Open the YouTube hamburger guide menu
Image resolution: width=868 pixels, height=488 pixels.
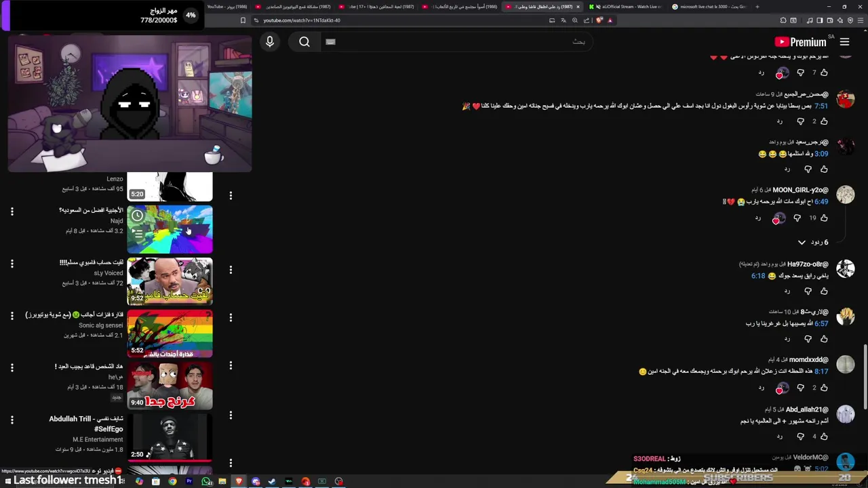pyautogui.click(x=844, y=42)
